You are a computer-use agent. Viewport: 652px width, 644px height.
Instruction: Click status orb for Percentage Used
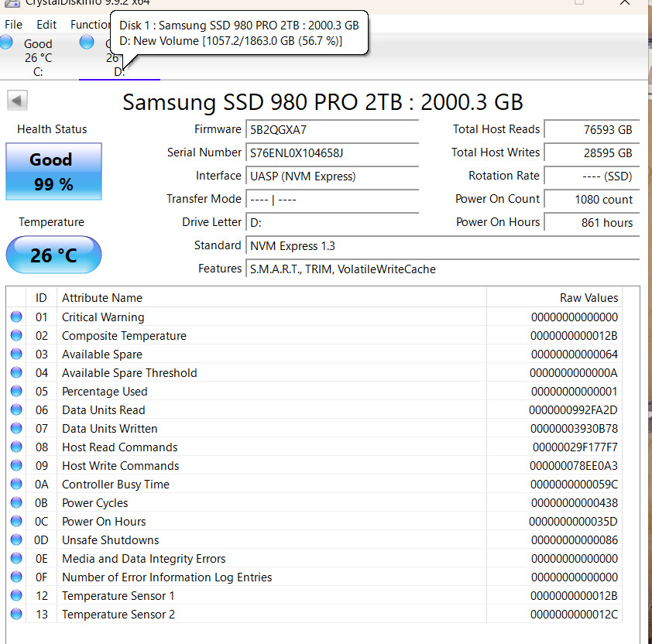[x=16, y=391]
